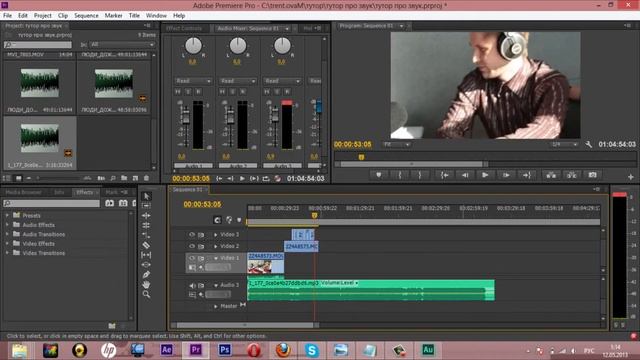Hide the Video 2 track eye
This screenshot has height=360, width=640.
(x=191, y=246)
